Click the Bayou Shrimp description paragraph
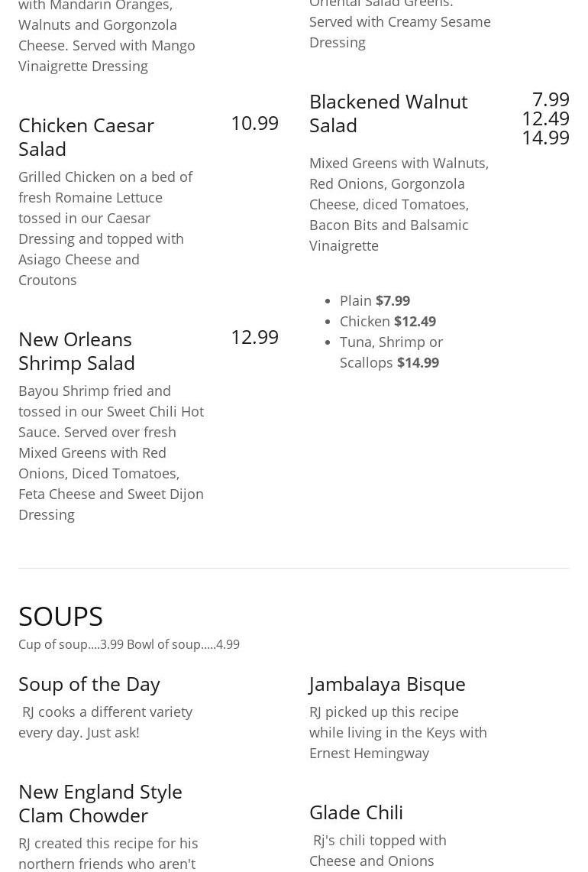The width and height of the screenshot is (588, 872). point(111,452)
